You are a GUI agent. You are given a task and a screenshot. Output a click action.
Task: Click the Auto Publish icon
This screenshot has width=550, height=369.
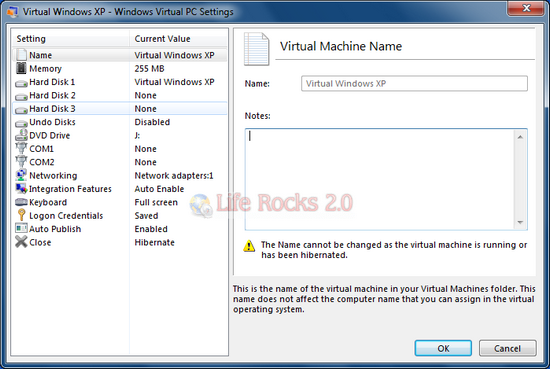(x=21, y=229)
